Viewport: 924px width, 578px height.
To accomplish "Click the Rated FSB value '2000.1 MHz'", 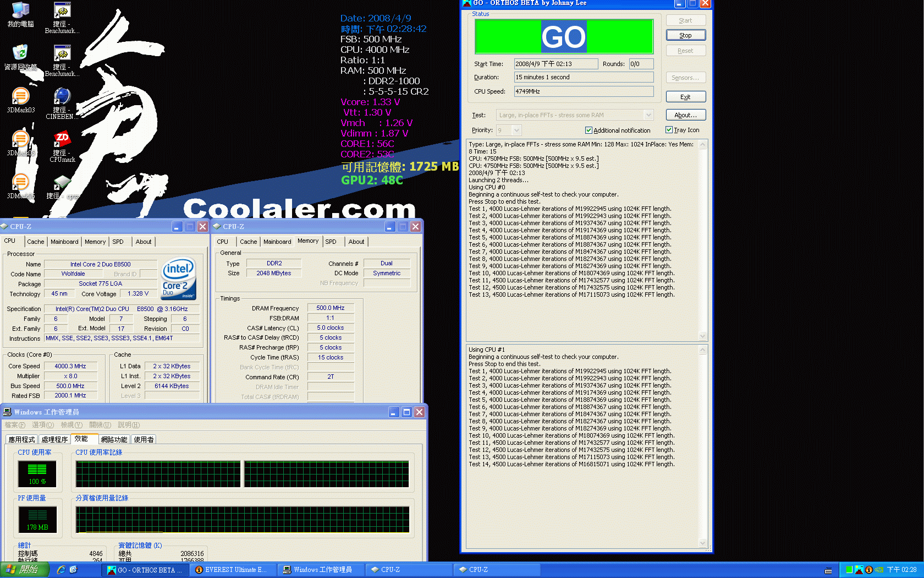I will [70, 395].
